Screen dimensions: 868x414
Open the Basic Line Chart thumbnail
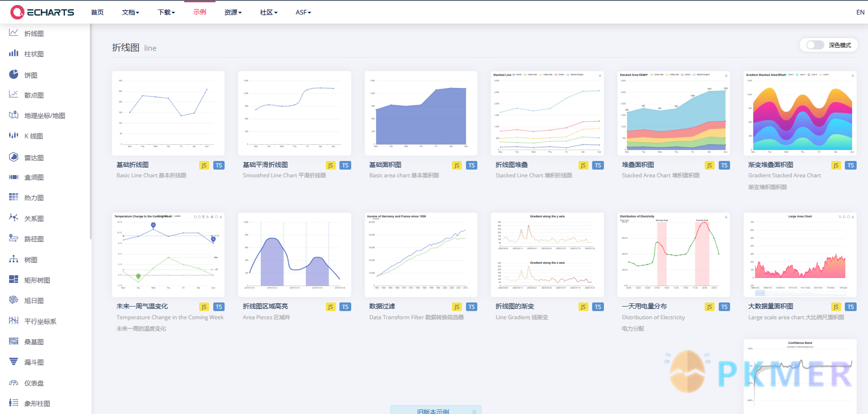coord(168,113)
